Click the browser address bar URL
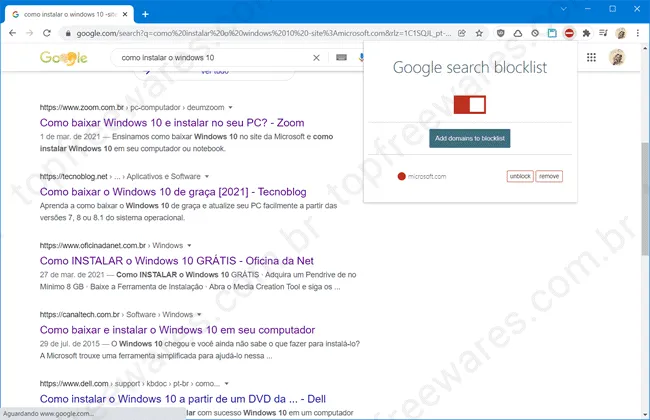This screenshot has height=420, width=650. pyautogui.click(x=264, y=33)
